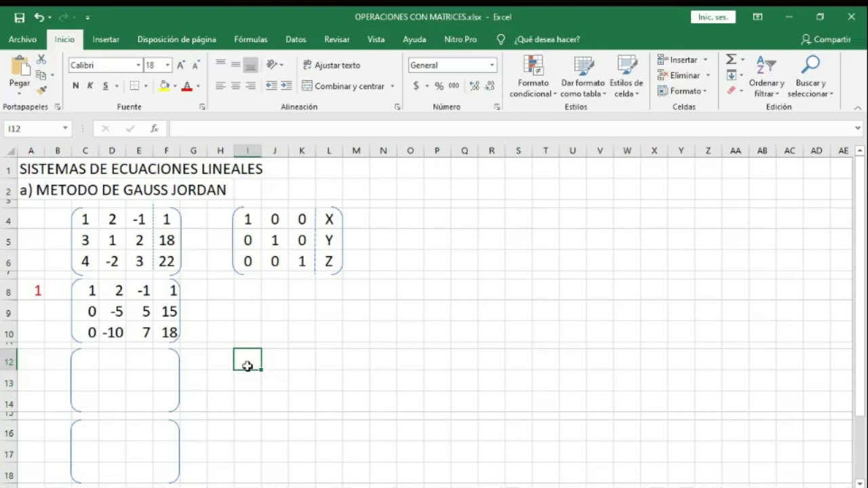The image size is (868, 488).
Task: Open fill color dropdown arrow
Action: 175,86
